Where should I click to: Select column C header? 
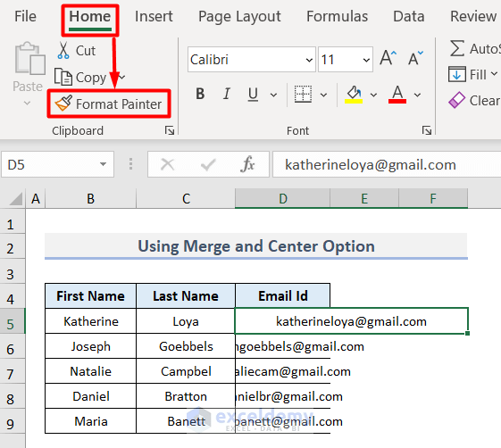pos(186,198)
